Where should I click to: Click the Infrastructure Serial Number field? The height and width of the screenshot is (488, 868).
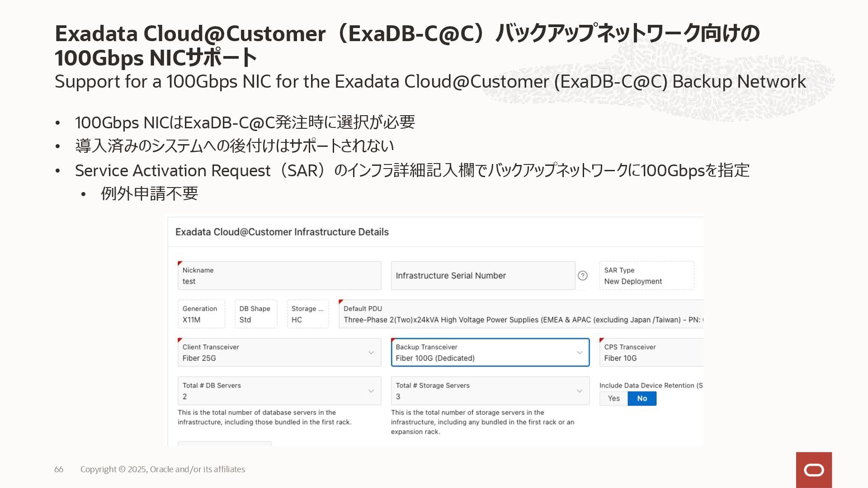pos(482,276)
